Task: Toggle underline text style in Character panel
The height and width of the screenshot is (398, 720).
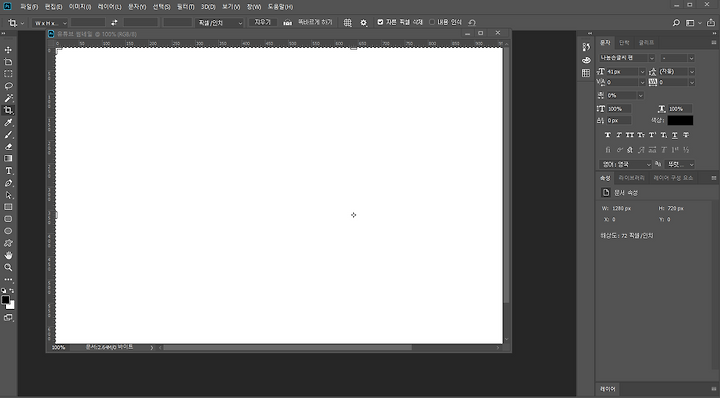Action: point(675,135)
